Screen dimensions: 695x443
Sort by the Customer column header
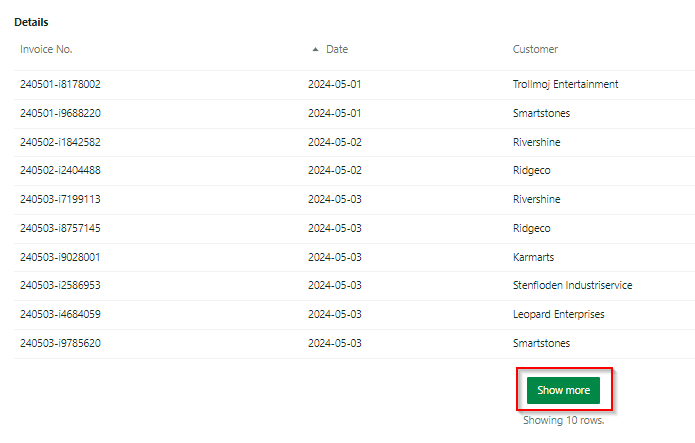tap(535, 49)
